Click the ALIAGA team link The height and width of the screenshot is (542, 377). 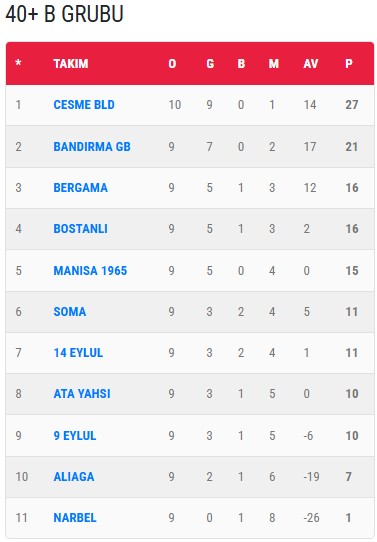74,477
